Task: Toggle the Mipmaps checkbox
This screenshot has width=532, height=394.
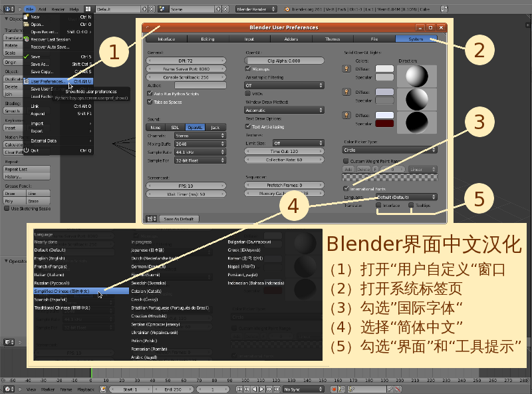Action: 248,69
